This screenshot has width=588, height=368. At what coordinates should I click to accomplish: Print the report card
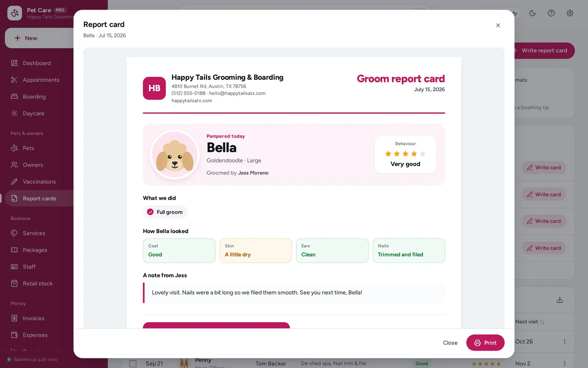(x=485, y=343)
